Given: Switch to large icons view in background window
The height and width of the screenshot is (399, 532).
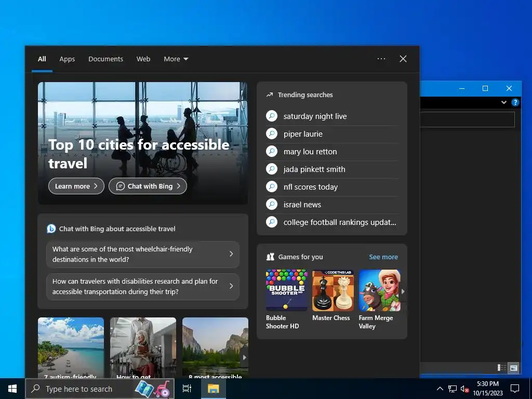Looking at the screenshot, I should pos(514,367).
